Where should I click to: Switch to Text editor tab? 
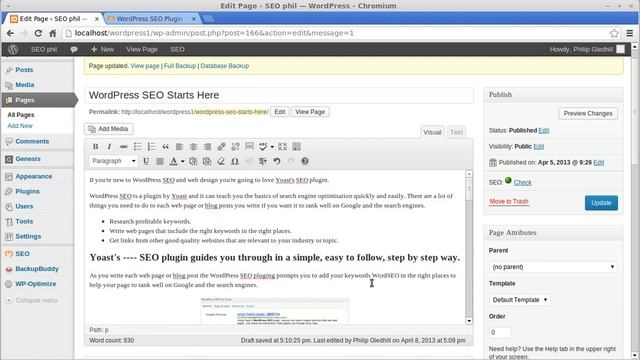456,132
